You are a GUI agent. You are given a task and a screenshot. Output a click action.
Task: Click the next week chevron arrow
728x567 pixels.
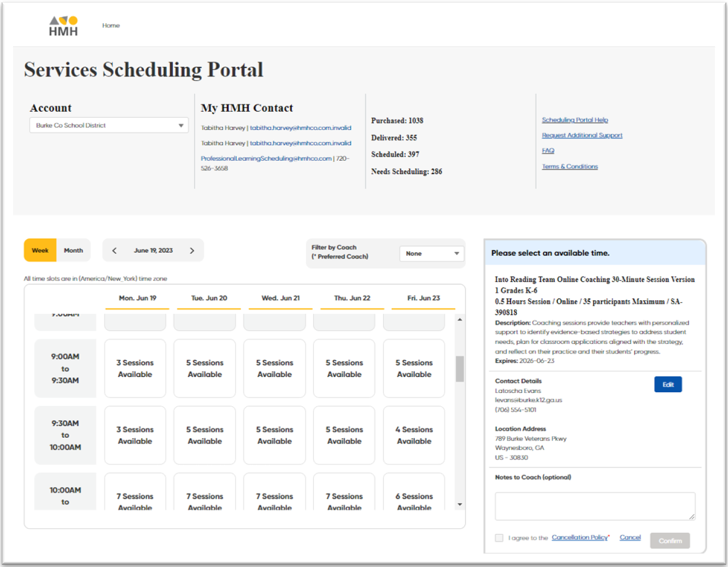coord(192,250)
